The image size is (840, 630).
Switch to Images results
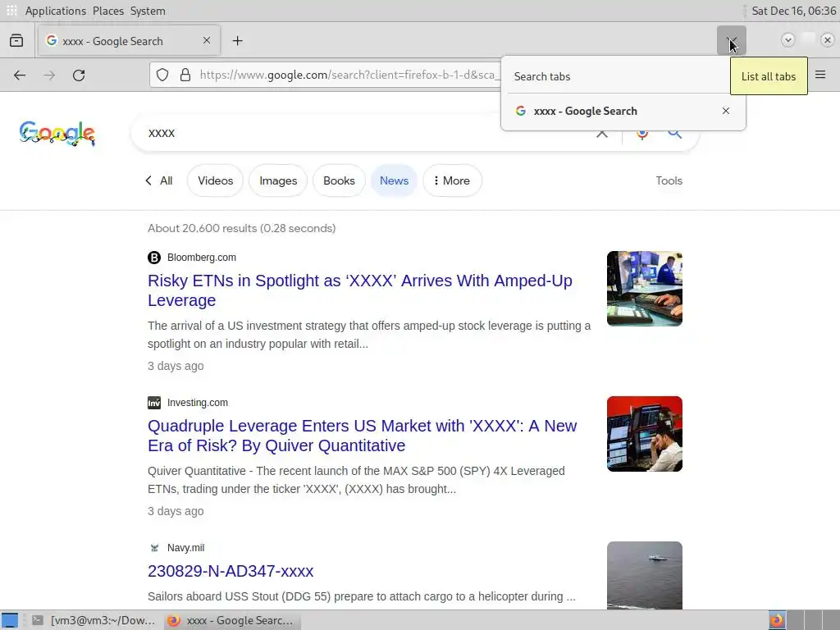[x=278, y=180]
